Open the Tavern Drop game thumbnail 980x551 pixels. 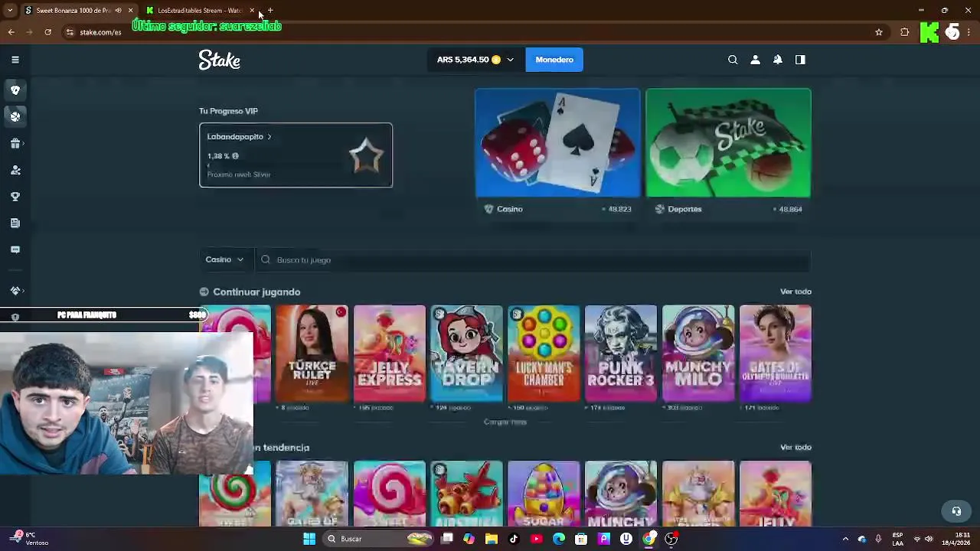click(x=466, y=353)
